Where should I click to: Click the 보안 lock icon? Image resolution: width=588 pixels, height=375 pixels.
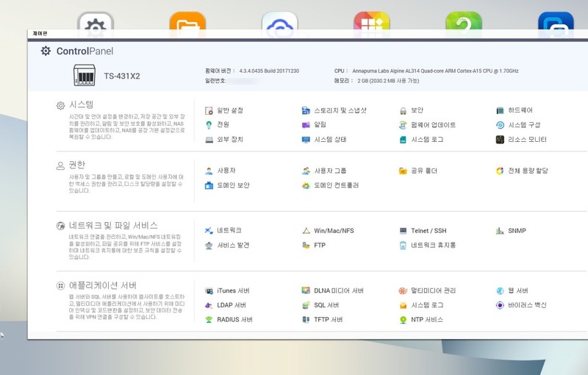(x=403, y=110)
